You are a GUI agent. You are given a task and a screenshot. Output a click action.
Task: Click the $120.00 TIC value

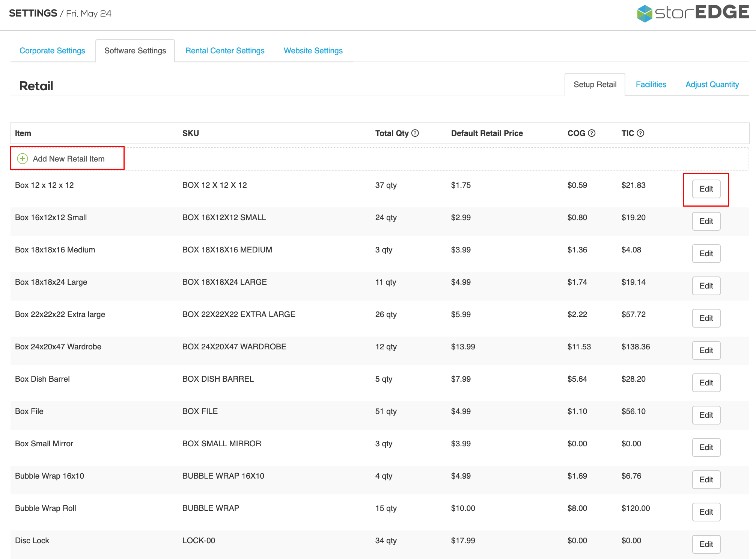[x=636, y=508]
